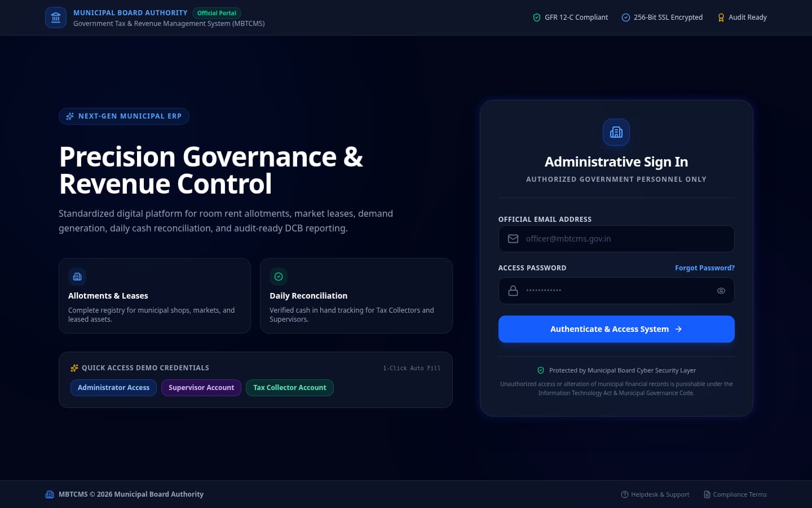Screen dimensions: 812x508
Task: Click the Allotments & Leases building icon
Action: [77, 277]
